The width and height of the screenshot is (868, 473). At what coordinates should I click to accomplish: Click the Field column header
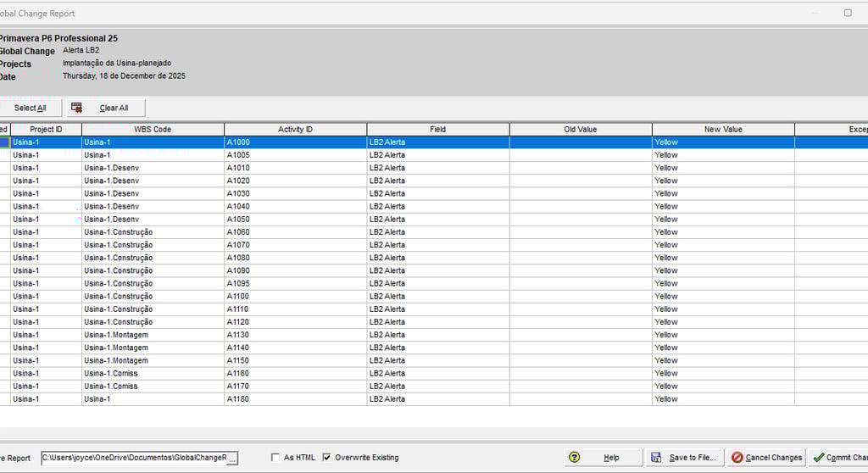[x=438, y=129]
